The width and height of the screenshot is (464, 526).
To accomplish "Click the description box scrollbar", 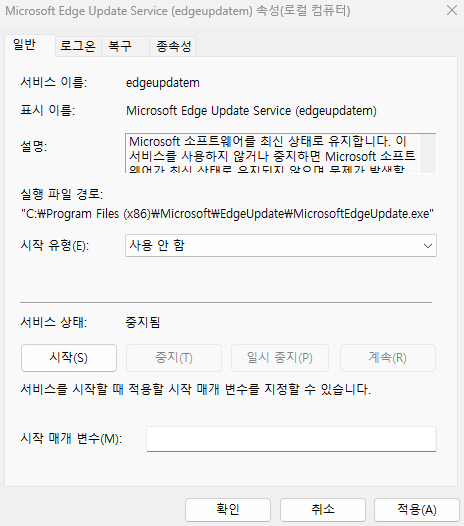I will coord(428,153).
